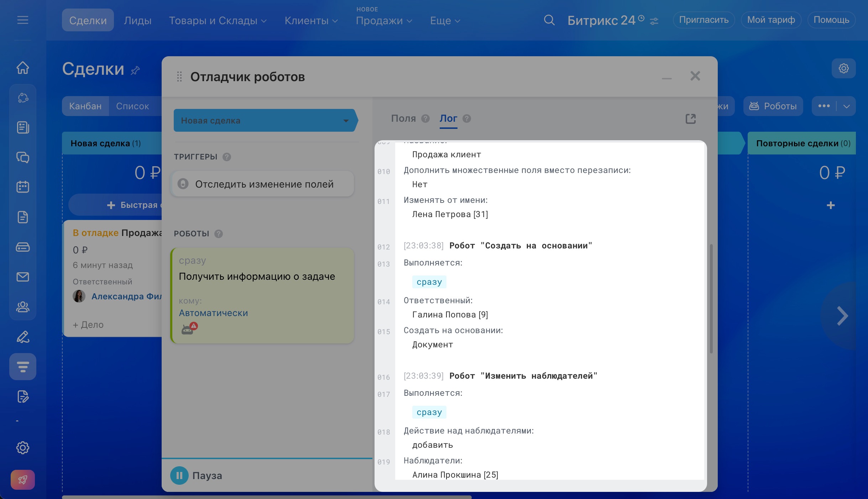Open log in new window icon
The image size is (868, 499).
coord(690,119)
